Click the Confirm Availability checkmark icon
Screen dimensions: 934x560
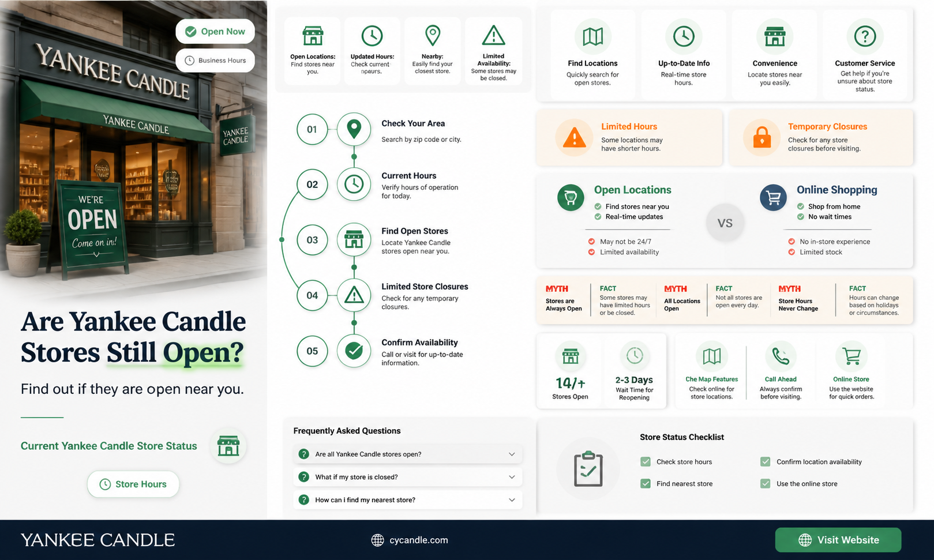click(354, 351)
